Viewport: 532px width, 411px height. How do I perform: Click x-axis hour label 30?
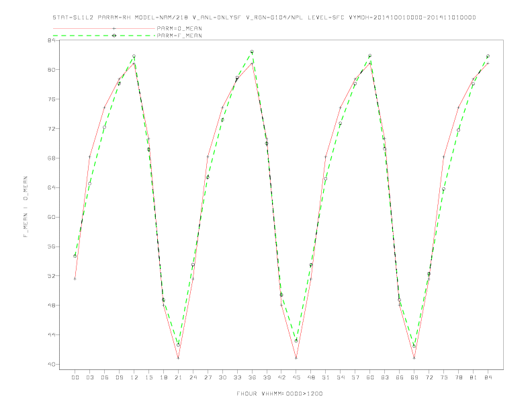click(x=222, y=377)
